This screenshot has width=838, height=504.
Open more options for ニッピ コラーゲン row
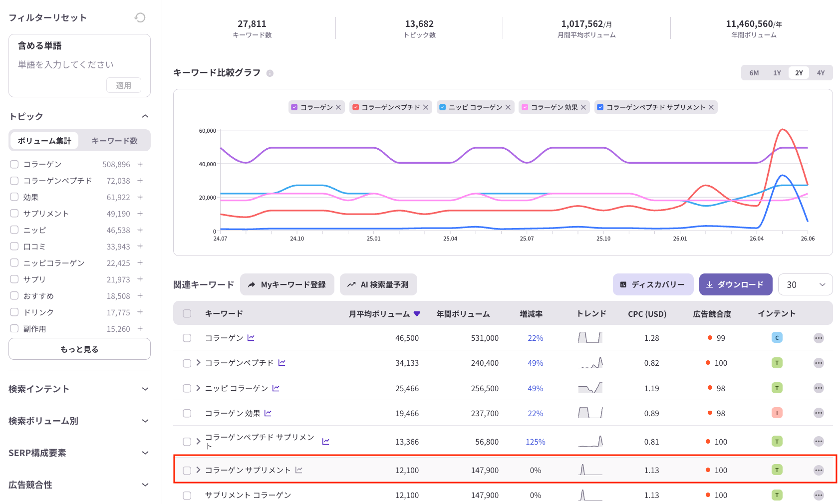click(819, 388)
